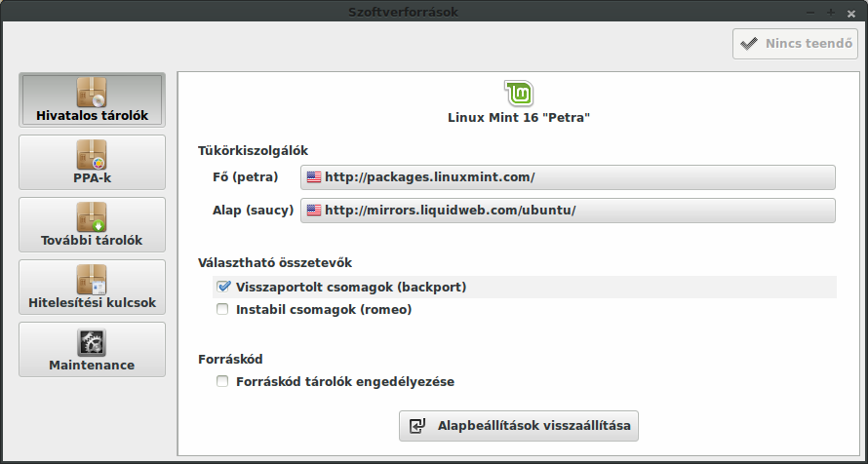Screen dimensions: 868x464
Task: Click the Linux Mint logo
Action: click(x=519, y=93)
